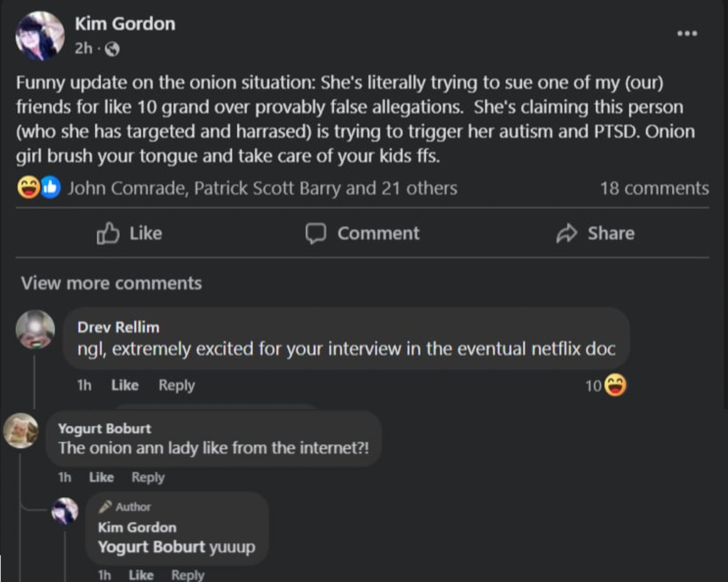Click the Yogurt Boburt mention in Kim's reply

pyautogui.click(x=151, y=546)
